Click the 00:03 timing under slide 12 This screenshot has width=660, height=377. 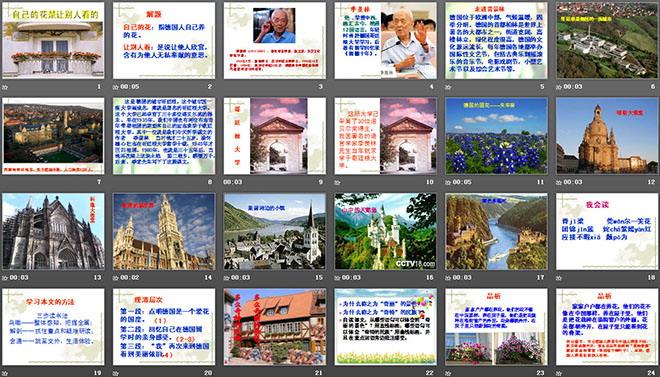click(x=573, y=183)
